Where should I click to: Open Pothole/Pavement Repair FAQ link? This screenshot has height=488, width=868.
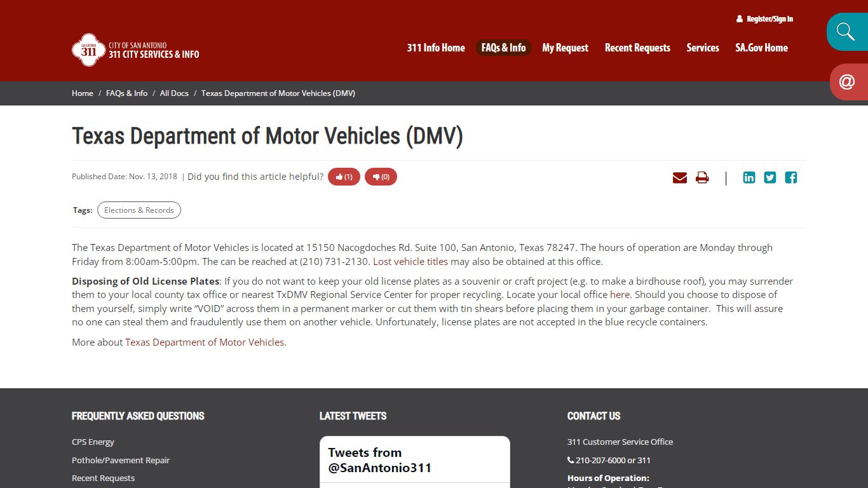pyautogui.click(x=121, y=460)
